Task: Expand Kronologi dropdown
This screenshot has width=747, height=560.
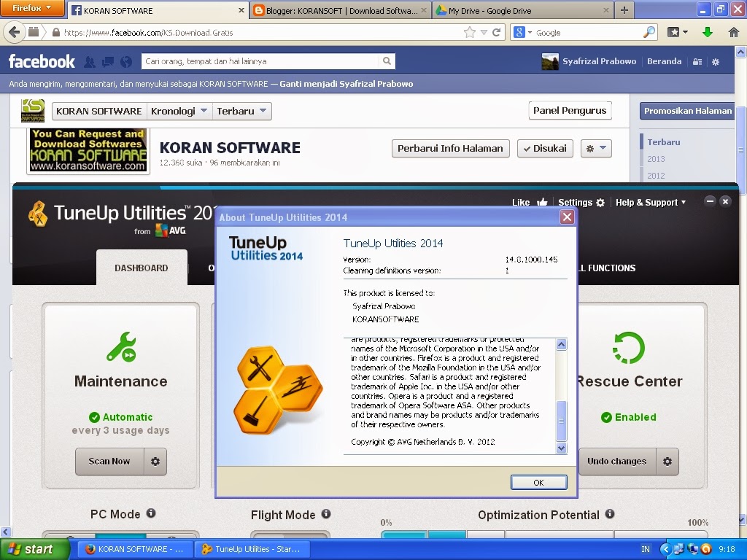Action: (179, 111)
